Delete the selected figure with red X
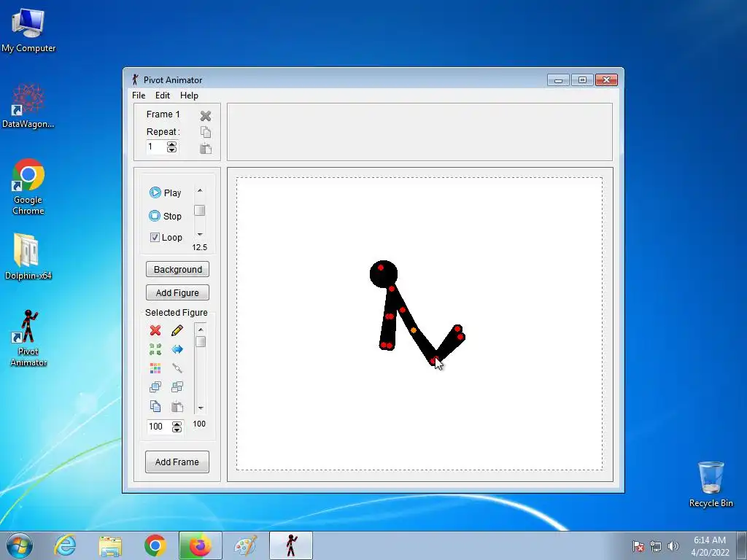Viewport: 747px width, 560px height. click(x=155, y=330)
